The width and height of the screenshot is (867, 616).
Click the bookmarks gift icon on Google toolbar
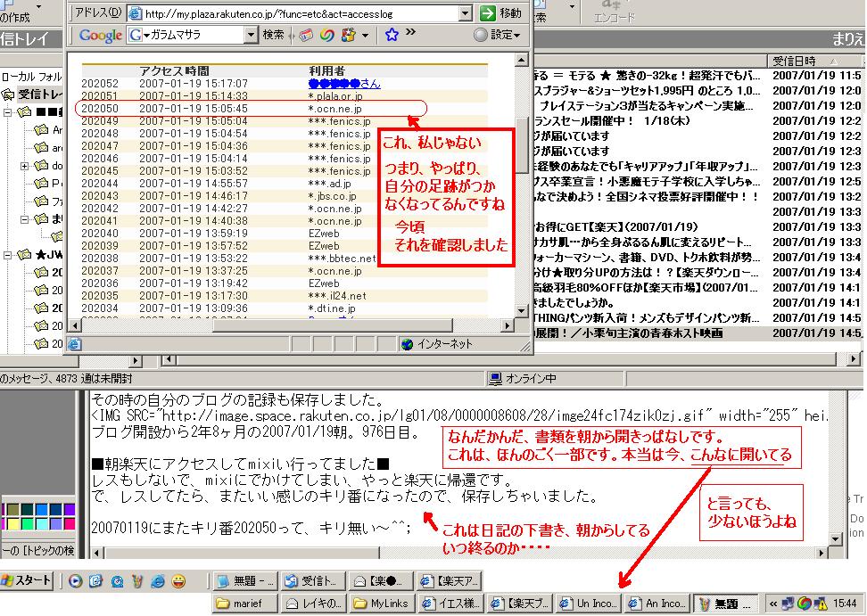(x=349, y=36)
